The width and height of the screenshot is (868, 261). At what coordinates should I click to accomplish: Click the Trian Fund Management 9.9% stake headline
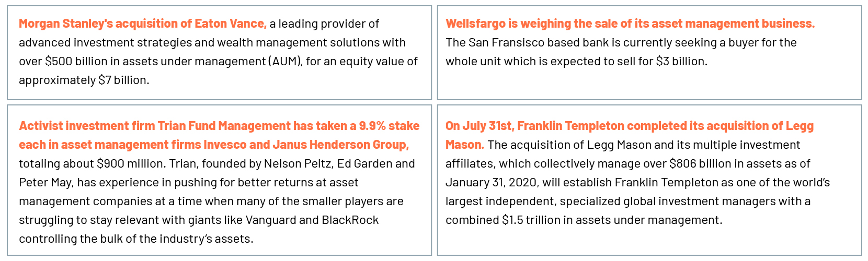coord(219,135)
